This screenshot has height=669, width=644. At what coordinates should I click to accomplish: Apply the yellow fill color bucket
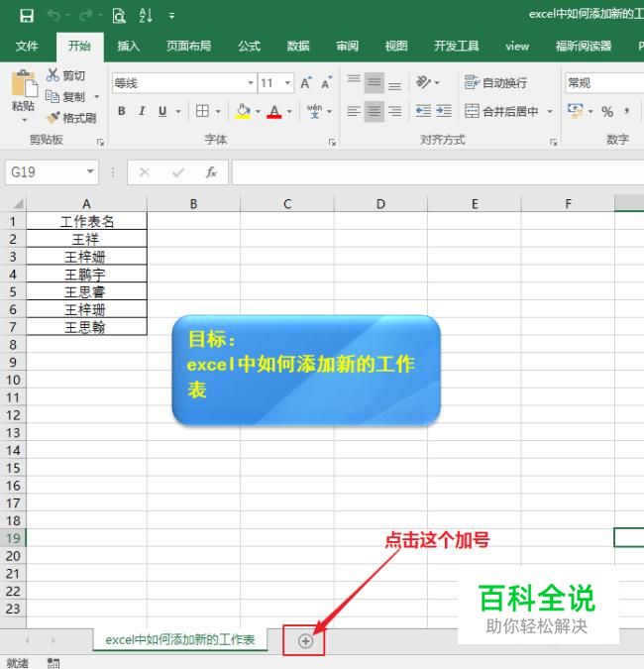[243, 111]
